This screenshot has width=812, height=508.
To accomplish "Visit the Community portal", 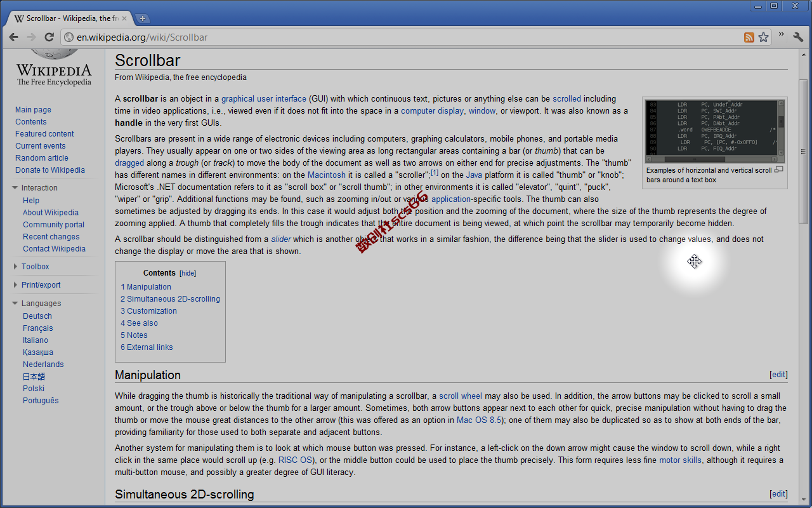I will click(54, 225).
